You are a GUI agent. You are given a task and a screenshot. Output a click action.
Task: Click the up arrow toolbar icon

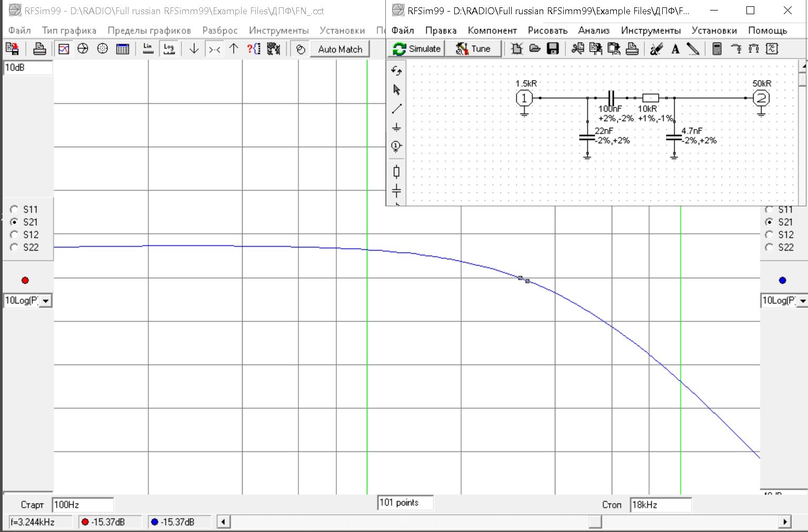(x=234, y=49)
